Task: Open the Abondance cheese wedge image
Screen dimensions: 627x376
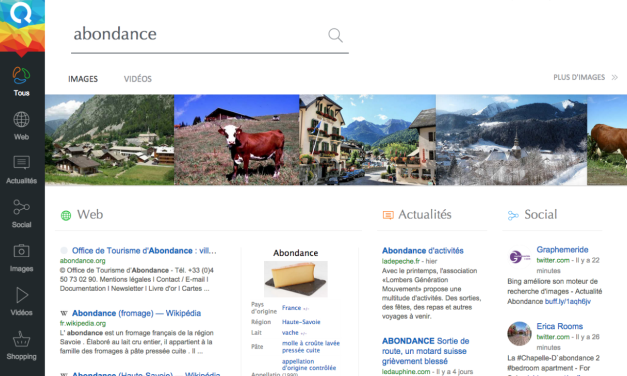Action: (x=296, y=279)
